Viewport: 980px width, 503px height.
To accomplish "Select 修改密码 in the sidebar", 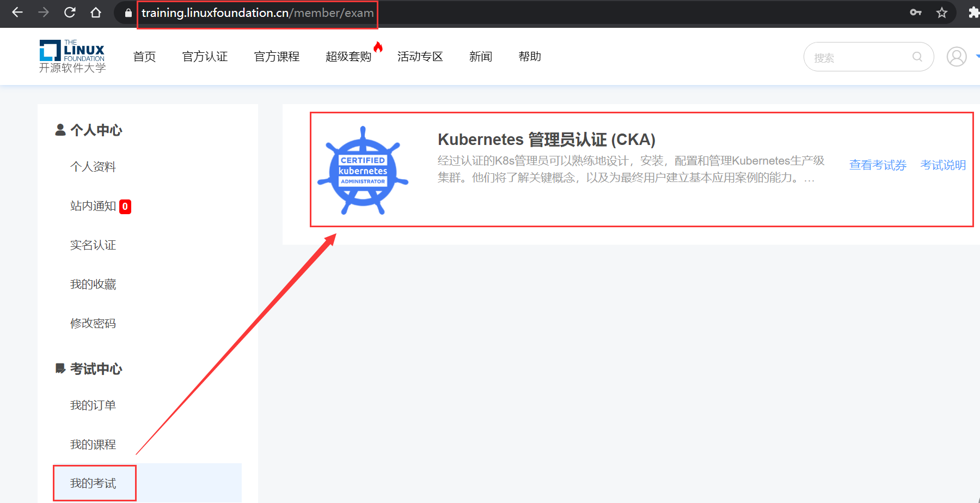I will [x=93, y=324].
